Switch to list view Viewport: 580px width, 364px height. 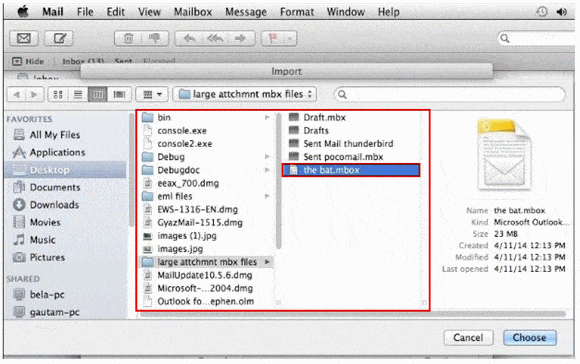78,95
